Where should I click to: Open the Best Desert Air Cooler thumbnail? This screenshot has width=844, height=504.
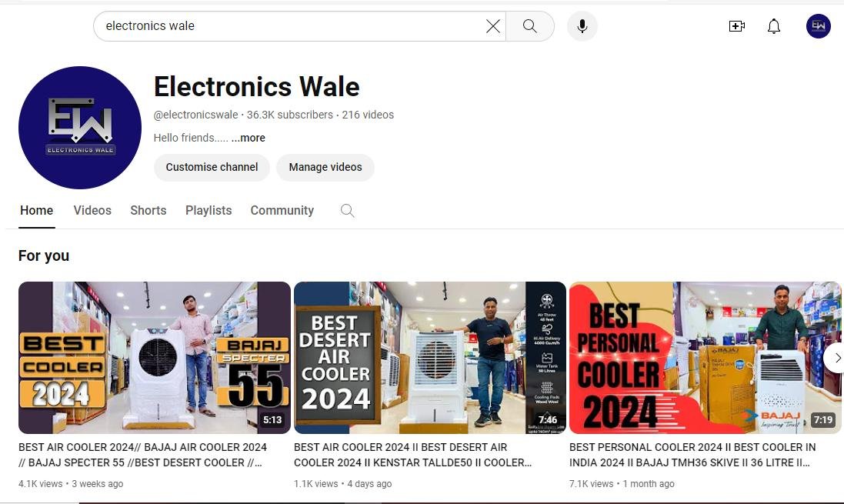pos(430,357)
